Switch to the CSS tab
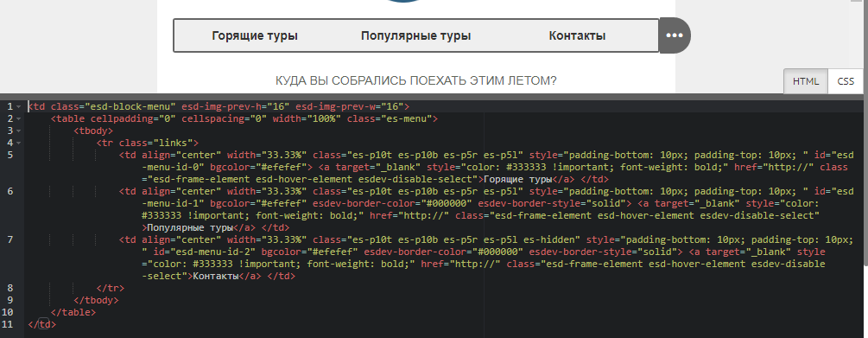 [846, 81]
